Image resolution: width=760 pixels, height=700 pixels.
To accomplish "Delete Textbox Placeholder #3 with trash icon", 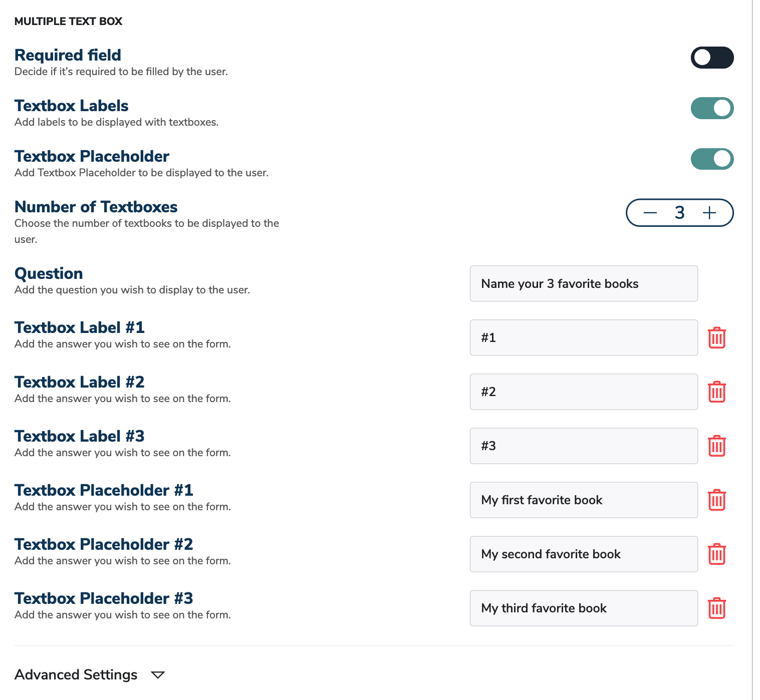I will coord(717,608).
